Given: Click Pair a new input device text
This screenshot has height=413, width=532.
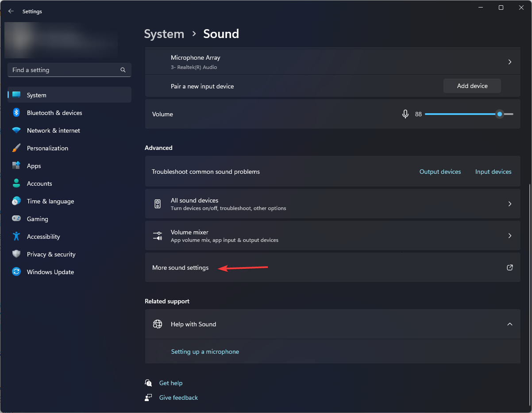Looking at the screenshot, I should coord(202,86).
